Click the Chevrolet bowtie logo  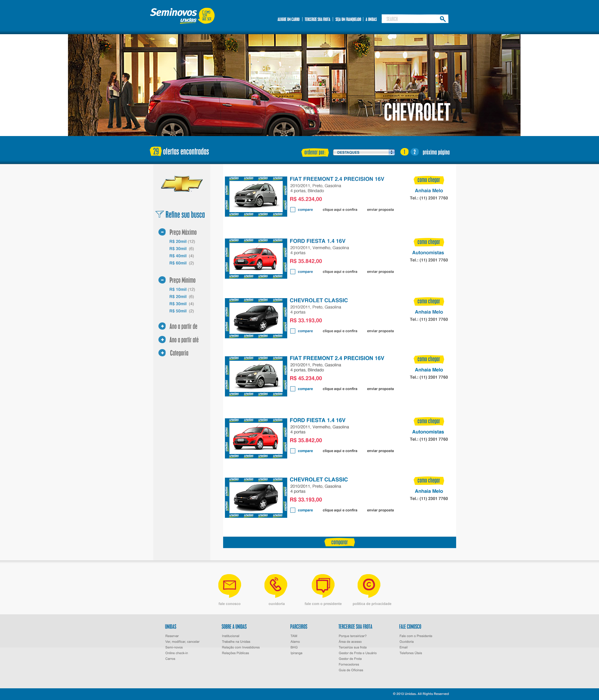(182, 183)
